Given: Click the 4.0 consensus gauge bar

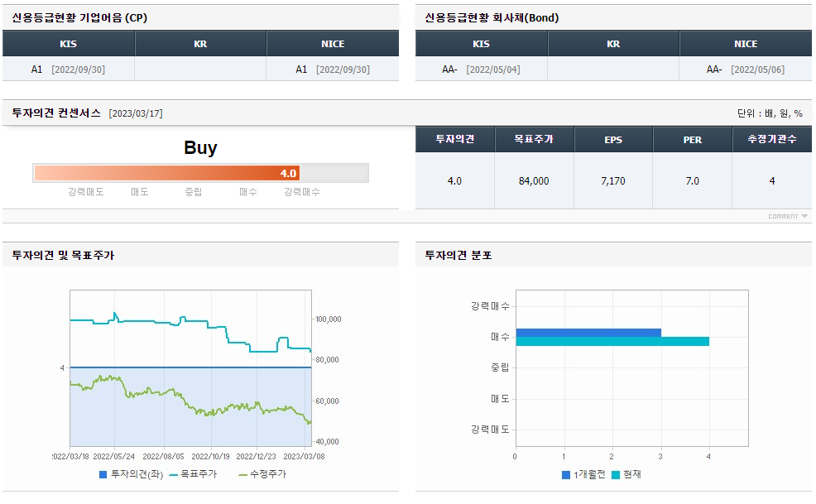Looking at the screenshot, I should click(x=167, y=173).
